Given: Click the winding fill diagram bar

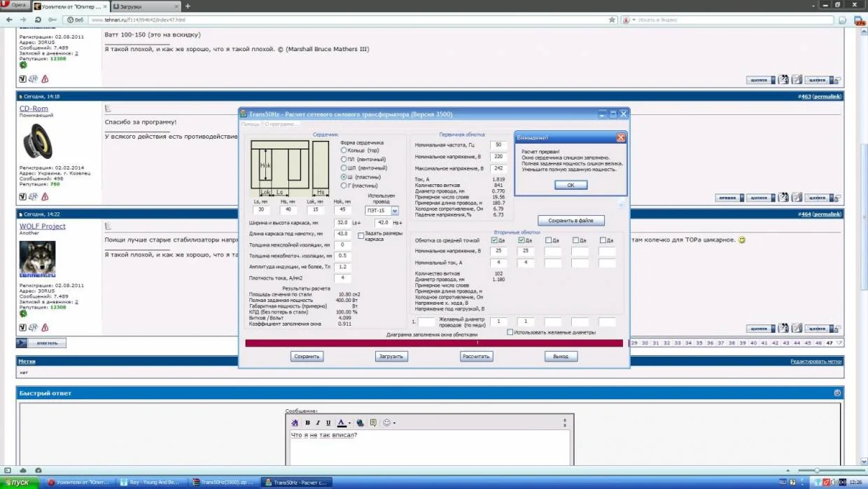Looking at the screenshot, I should (434, 343).
